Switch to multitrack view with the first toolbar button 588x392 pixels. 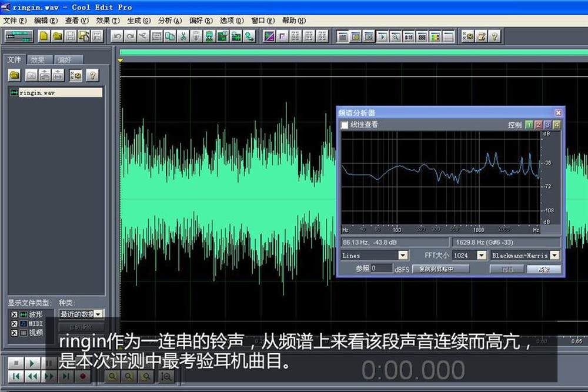19,36
